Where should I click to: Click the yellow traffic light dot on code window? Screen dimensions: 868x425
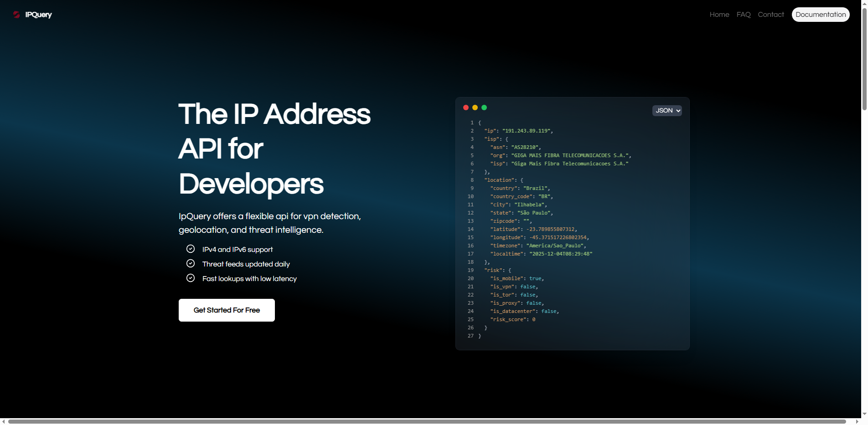[475, 108]
